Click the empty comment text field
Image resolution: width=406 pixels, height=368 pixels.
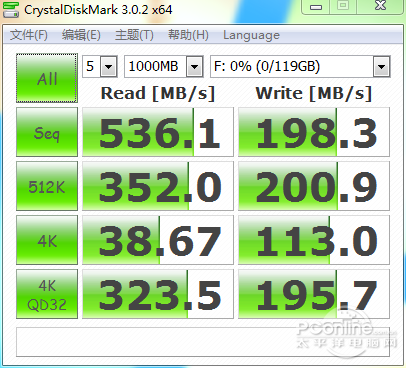[x=203, y=342]
